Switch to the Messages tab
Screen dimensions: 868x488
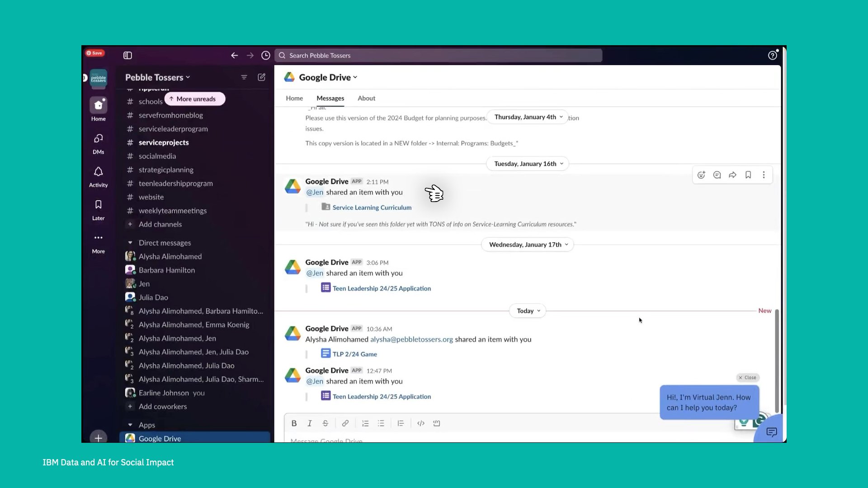(330, 98)
